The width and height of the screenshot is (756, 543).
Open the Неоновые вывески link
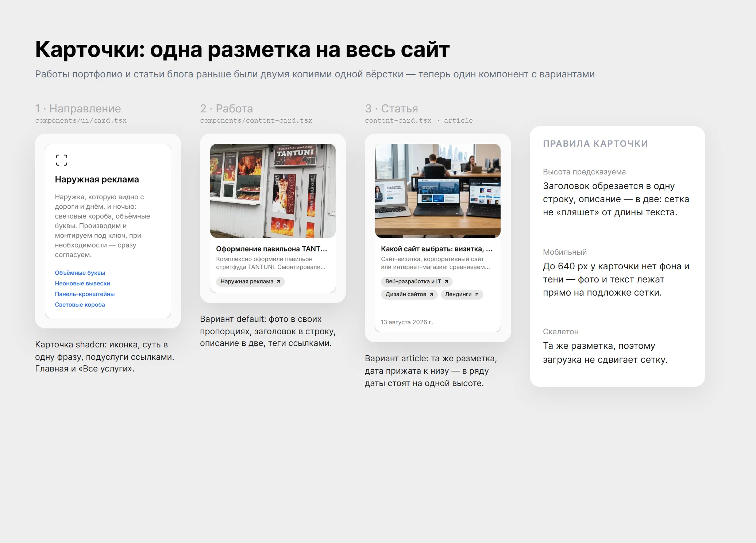(82, 283)
